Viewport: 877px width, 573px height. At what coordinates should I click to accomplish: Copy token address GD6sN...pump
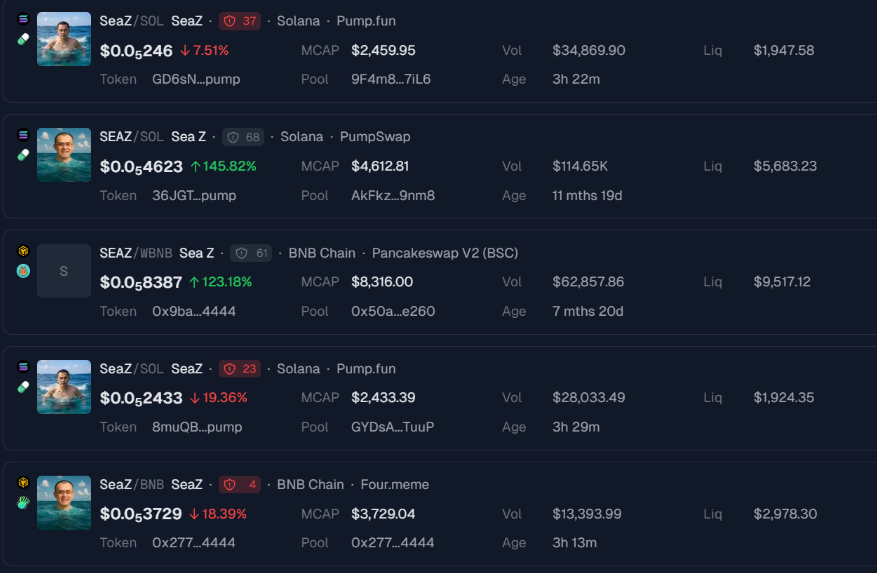coord(196,79)
